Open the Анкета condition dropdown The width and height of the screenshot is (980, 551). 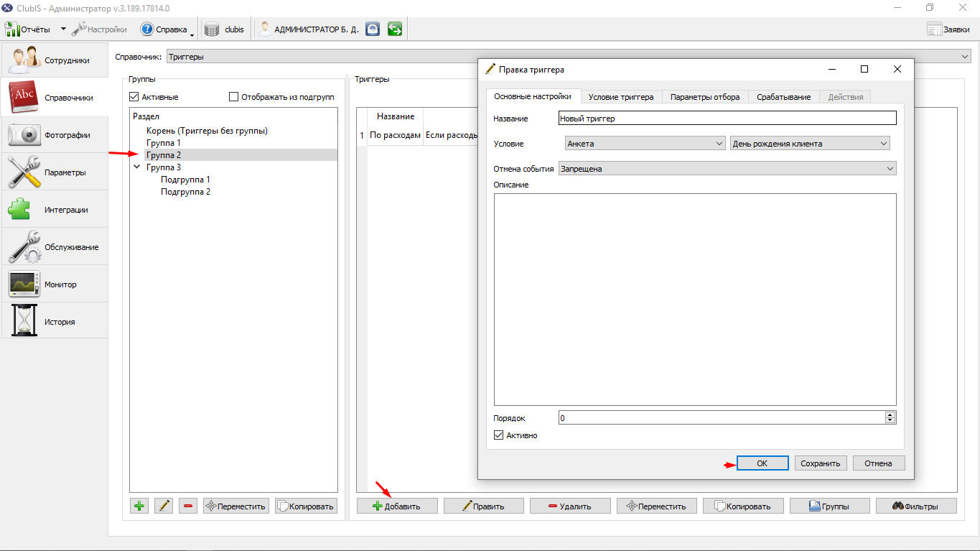[x=645, y=144]
